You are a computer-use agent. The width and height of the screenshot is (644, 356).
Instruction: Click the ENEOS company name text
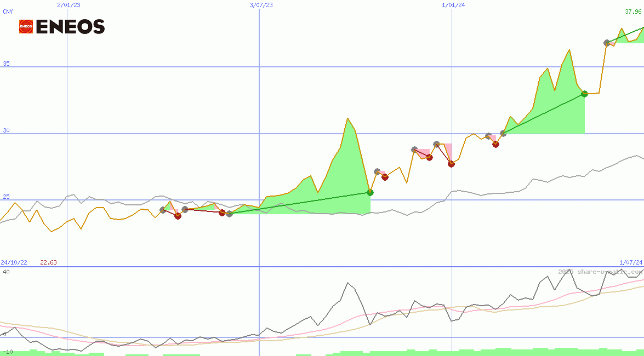pyautogui.click(x=70, y=27)
